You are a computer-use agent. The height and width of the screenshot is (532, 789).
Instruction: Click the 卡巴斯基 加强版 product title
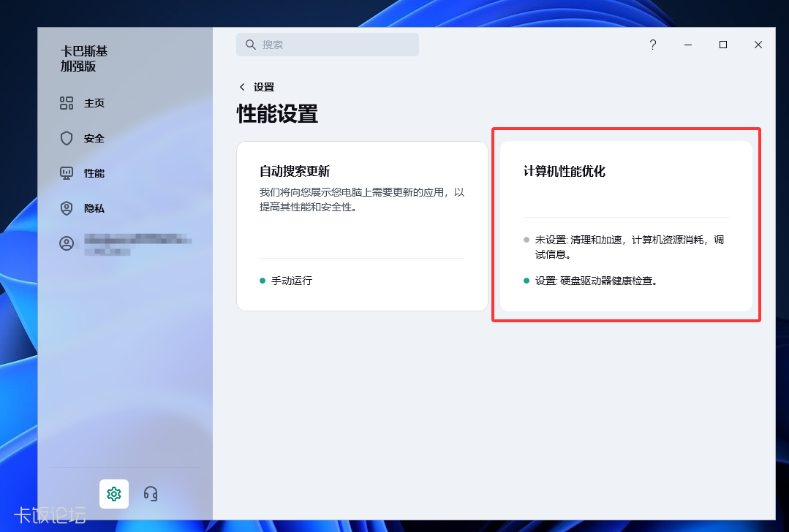pyautogui.click(x=84, y=59)
